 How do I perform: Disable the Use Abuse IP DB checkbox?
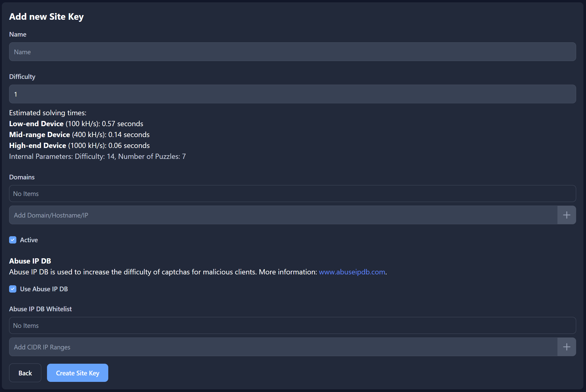click(12, 289)
